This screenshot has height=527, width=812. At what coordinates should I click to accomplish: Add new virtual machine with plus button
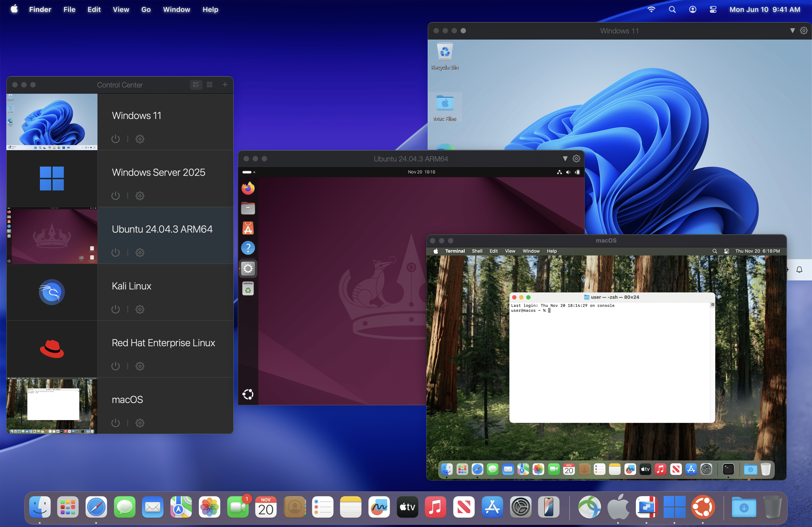[x=225, y=85]
